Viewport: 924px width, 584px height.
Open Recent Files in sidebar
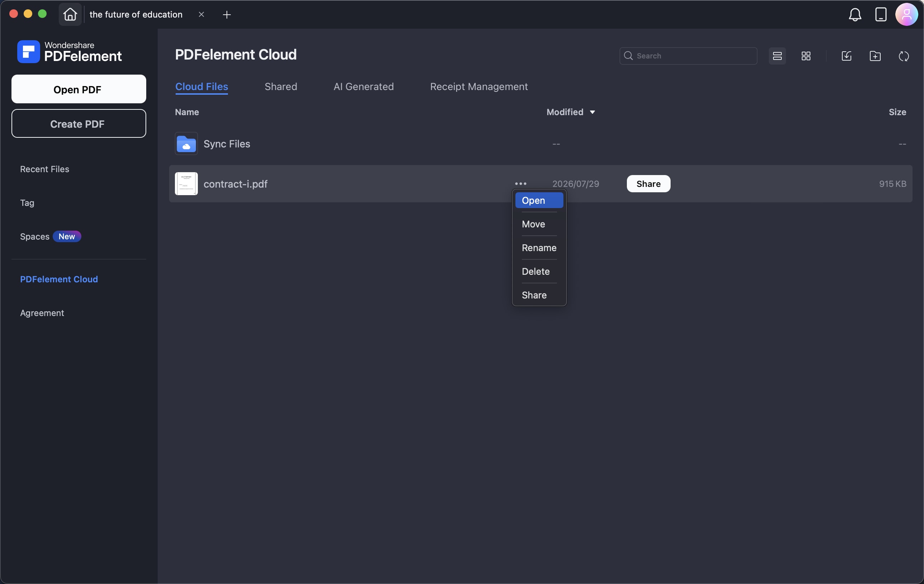[x=44, y=169]
